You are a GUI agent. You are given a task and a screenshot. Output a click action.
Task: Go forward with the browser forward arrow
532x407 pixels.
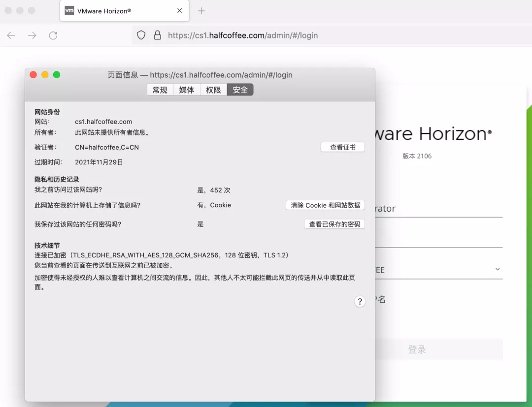pyautogui.click(x=32, y=35)
